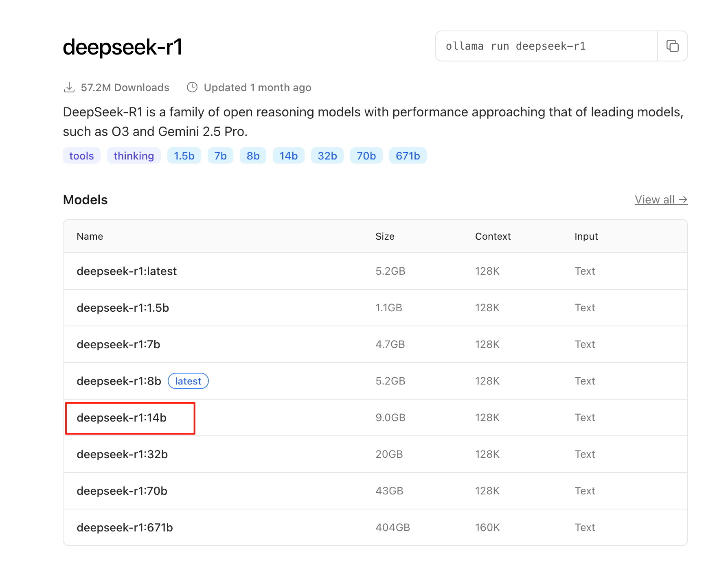Click the Name column header
This screenshot has width=728, height=564.
pos(90,236)
